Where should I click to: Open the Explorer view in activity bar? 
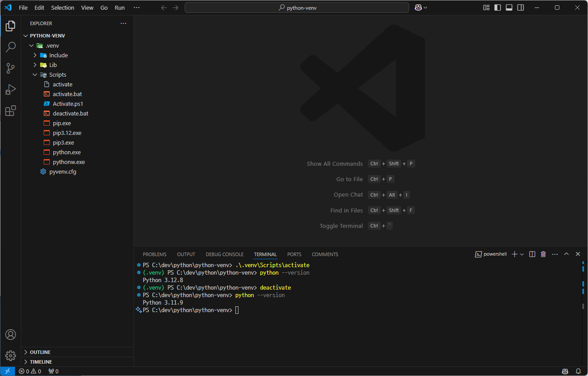click(x=11, y=26)
